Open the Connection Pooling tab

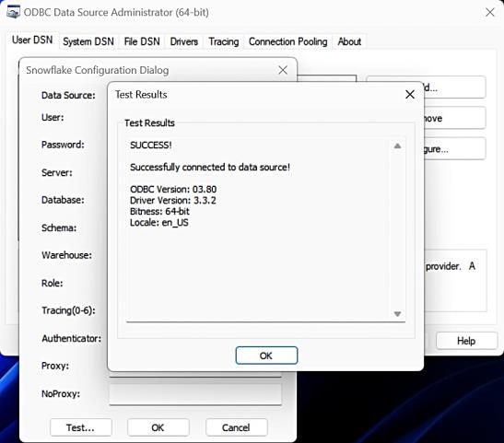pos(288,41)
